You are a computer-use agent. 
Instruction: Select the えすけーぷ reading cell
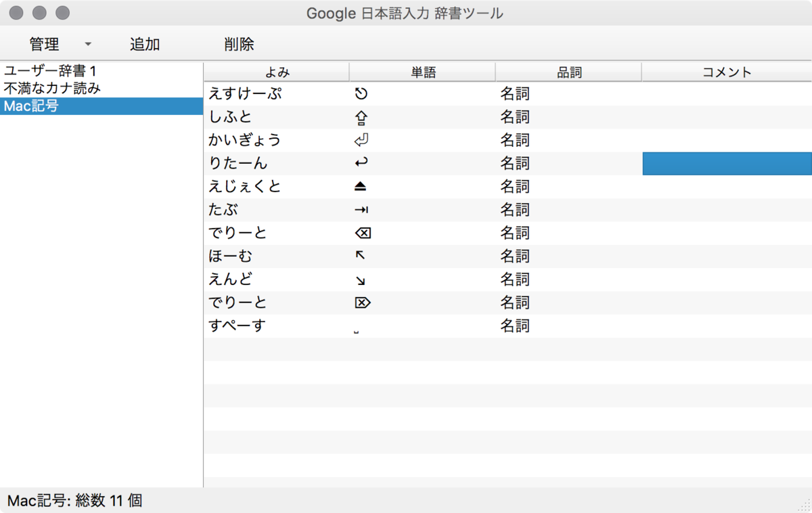[x=277, y=94]
